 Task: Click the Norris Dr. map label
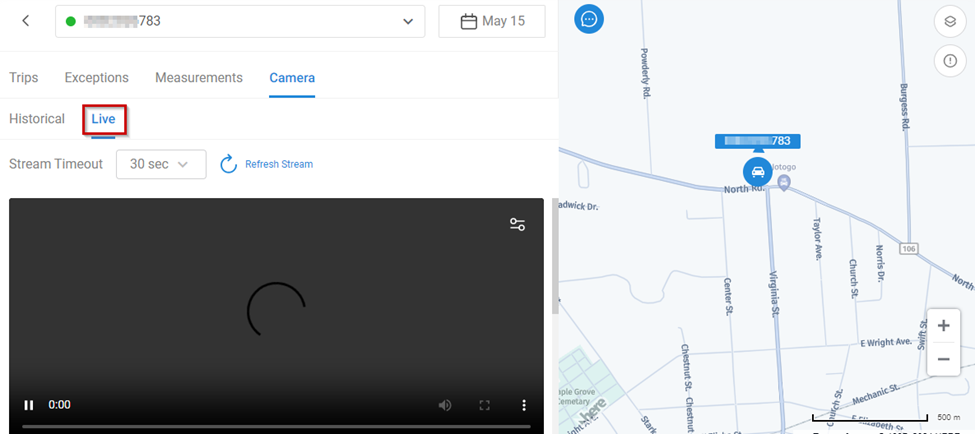click(x=879, y=264)
